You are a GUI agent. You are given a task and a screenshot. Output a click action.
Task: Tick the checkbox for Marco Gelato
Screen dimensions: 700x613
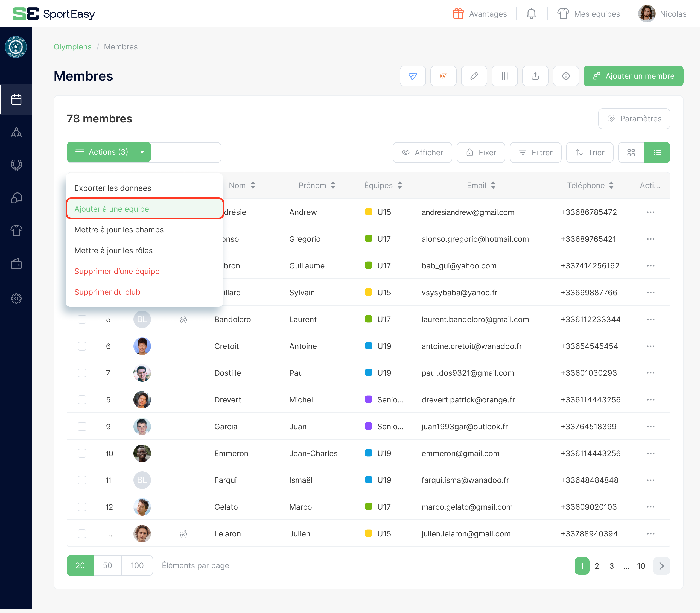tap(82, 507)
